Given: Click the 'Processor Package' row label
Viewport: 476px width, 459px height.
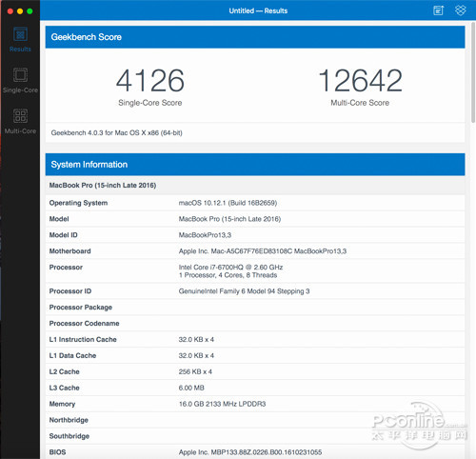Looking at the screenshot, I should 81,308.
